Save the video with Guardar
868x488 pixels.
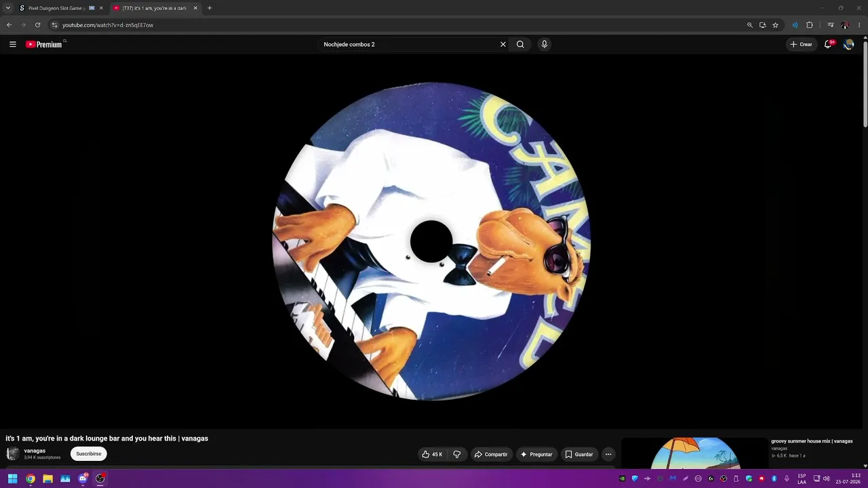tap(579, 454)
